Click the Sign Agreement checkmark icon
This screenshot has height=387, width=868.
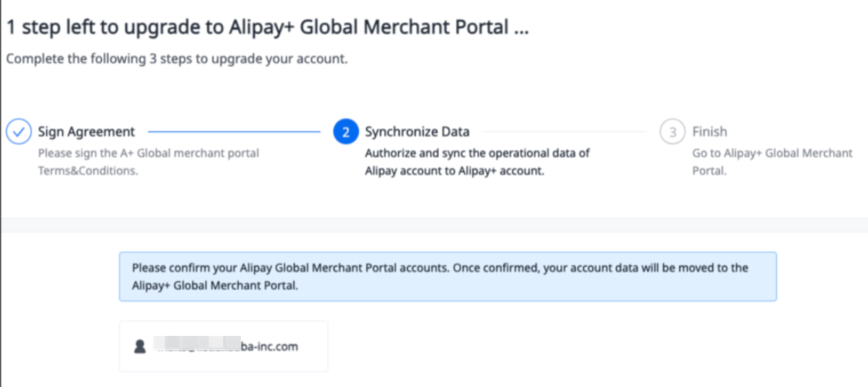point(18,132)
